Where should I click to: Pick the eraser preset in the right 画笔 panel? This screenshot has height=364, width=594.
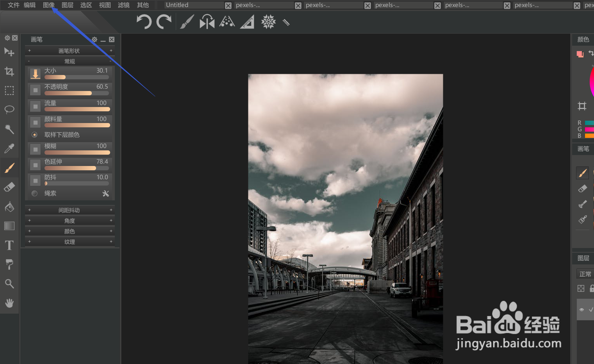pyautogui.click(x=582, y=188)
